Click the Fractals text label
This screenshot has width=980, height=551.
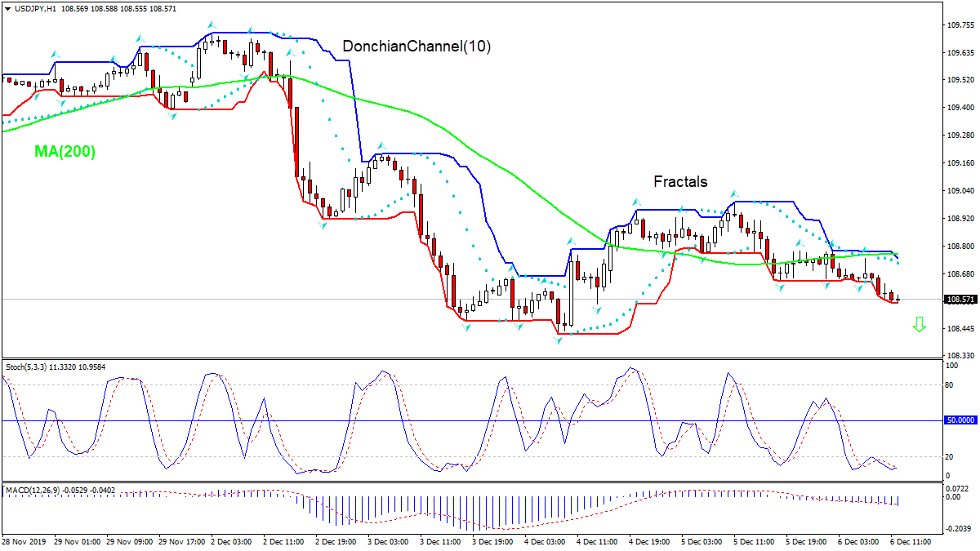pyautogui.click(x=680, y=182)
